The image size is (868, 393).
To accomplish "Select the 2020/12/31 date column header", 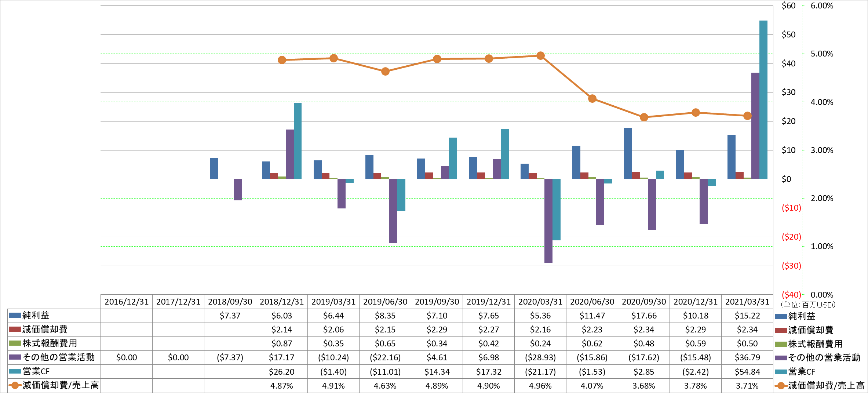I will [x=696, y=302].
